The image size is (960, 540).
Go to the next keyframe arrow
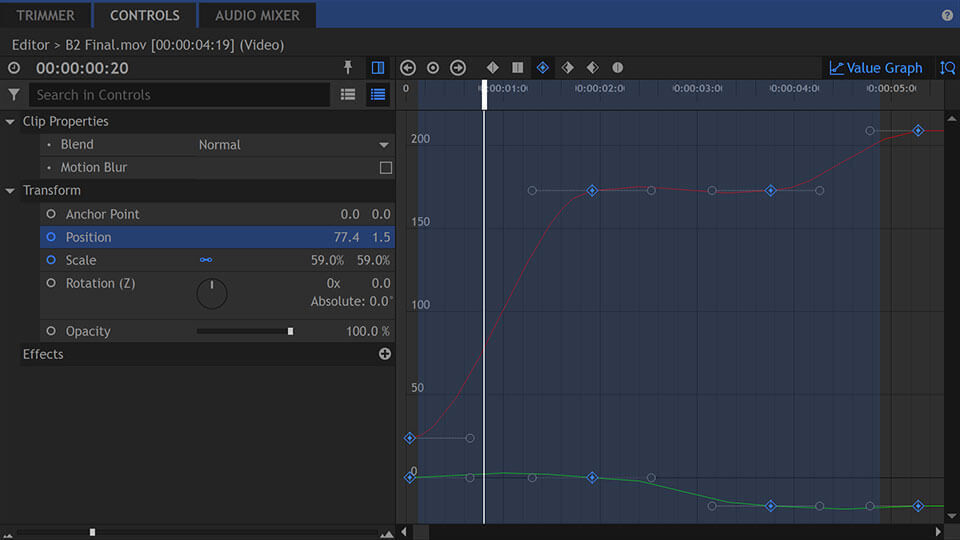coord(458,68)
